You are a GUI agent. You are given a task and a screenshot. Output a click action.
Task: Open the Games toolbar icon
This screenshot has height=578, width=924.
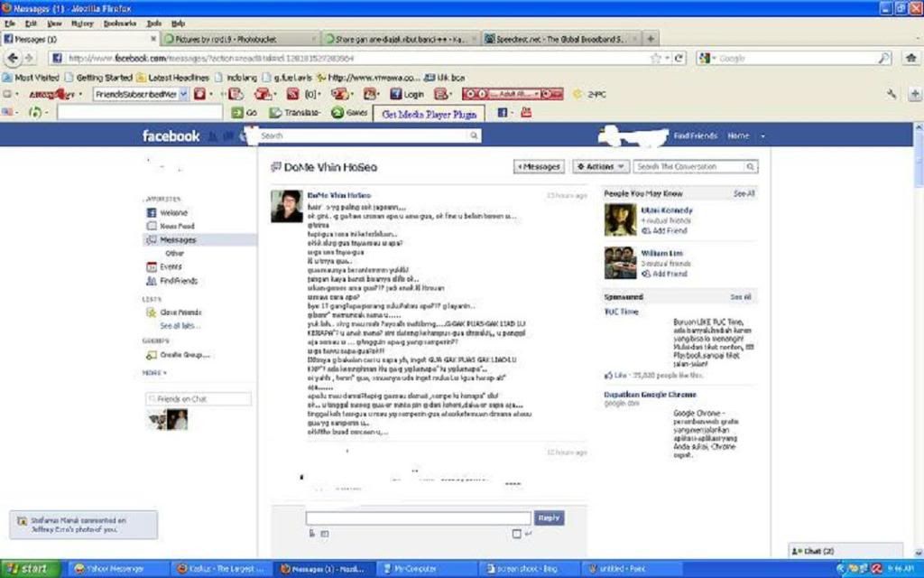point(349,113)
